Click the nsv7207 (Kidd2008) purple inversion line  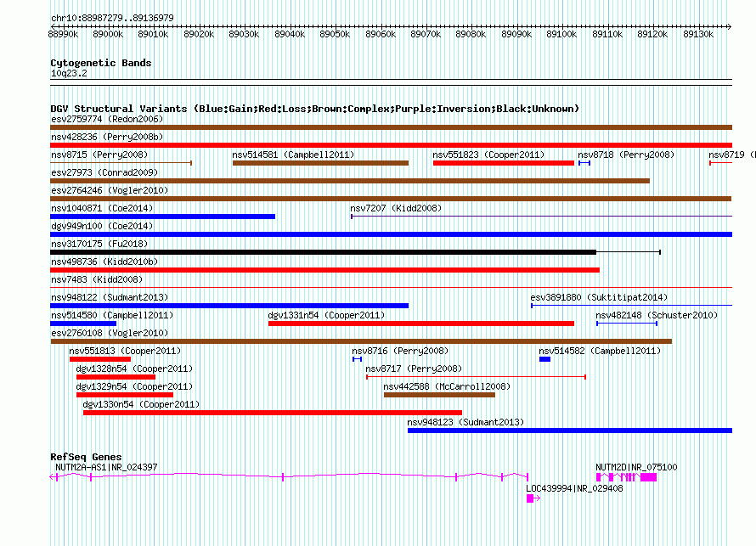(x=541, y=217)
